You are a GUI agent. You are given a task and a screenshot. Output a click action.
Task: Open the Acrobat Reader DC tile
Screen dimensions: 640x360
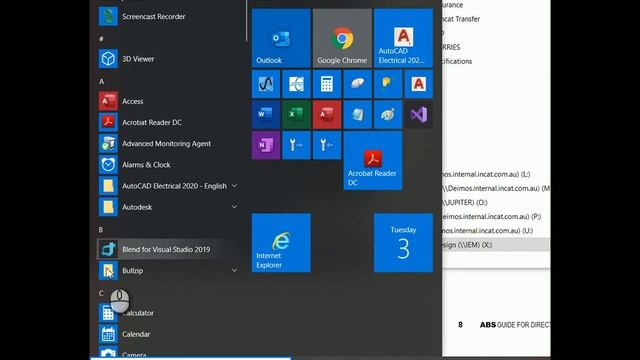pos(373,160)
